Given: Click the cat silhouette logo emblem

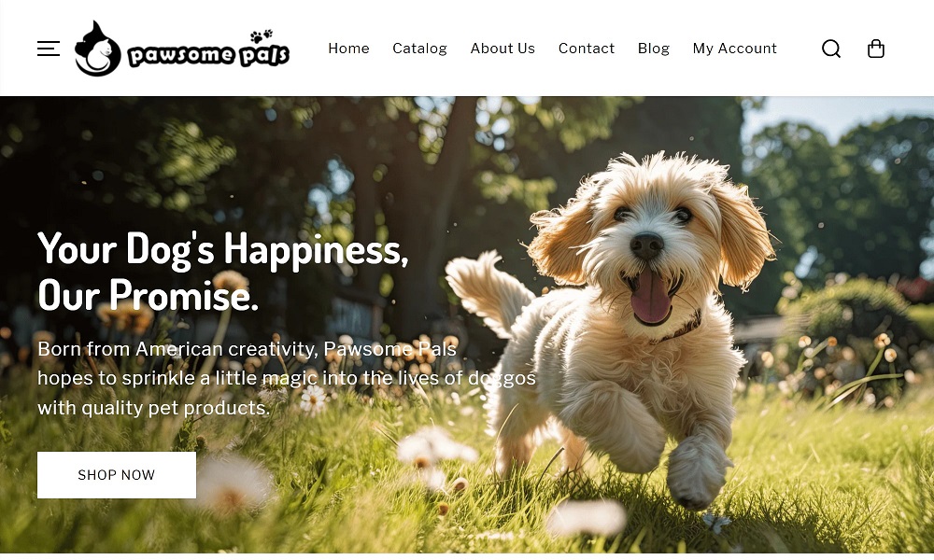Looking at the screenshot, I should pyautogui.click(x=97, y=49).
